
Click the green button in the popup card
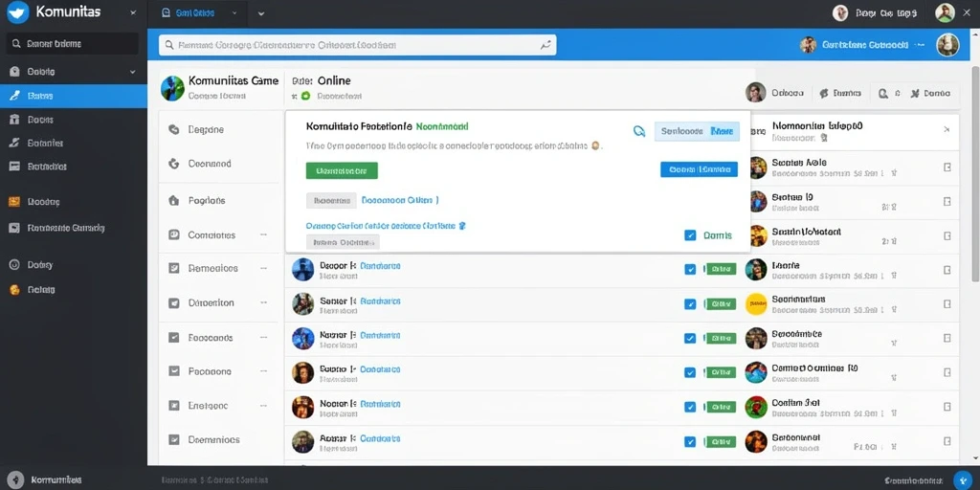click(x=342, y=170)
